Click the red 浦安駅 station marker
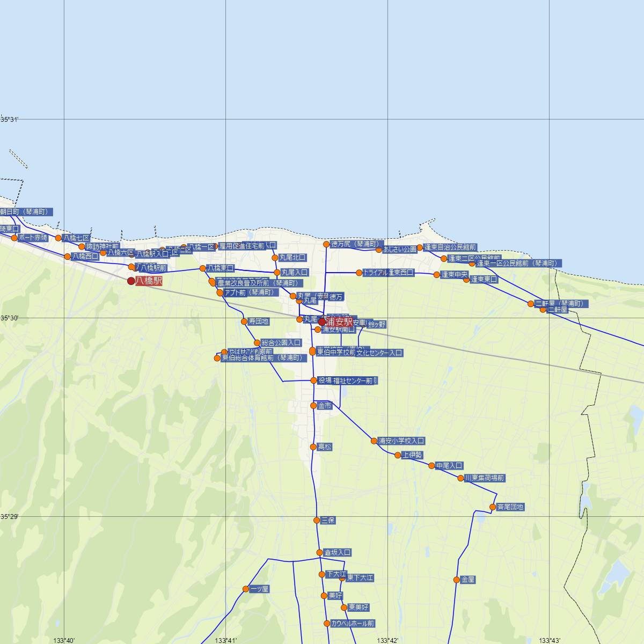The image size is (644, 644). click(x=322, y=322)
